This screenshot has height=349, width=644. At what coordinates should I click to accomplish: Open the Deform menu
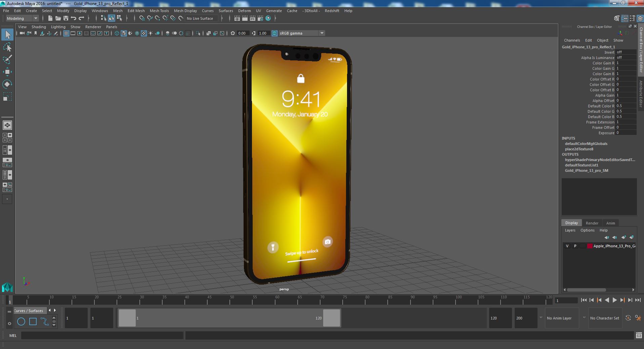(244, 11)
